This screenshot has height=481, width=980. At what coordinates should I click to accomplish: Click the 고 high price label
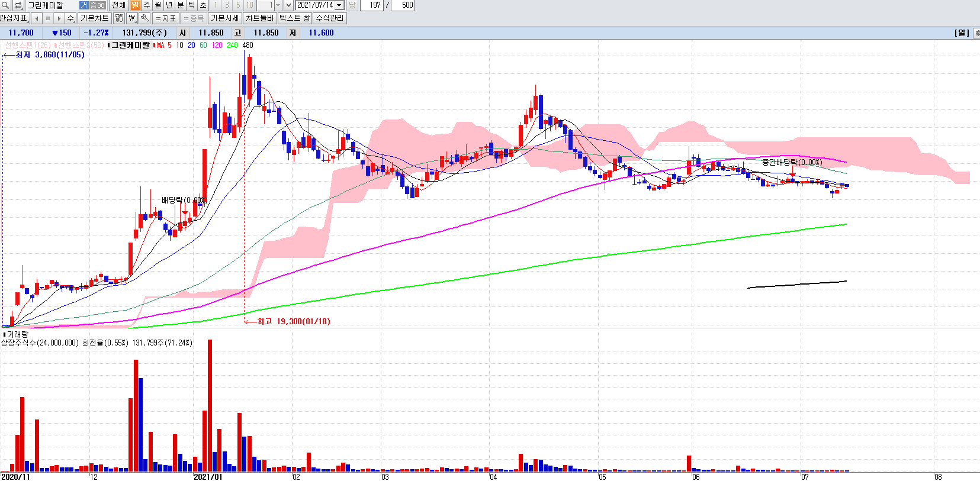237,33
